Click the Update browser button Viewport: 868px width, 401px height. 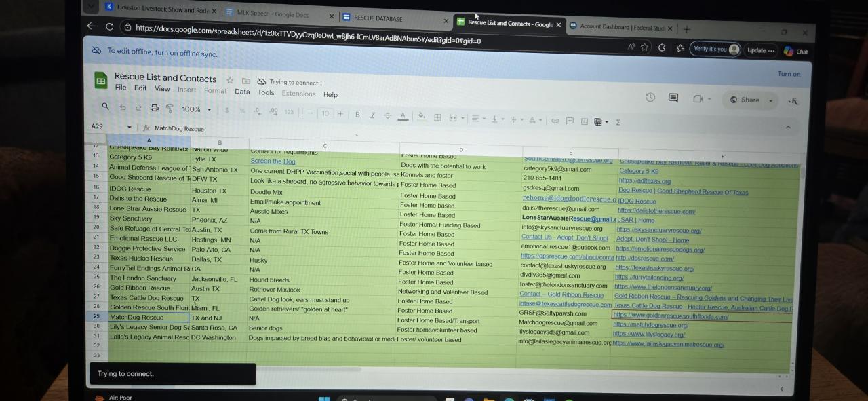pyautogui.click(x=760, y=50)
